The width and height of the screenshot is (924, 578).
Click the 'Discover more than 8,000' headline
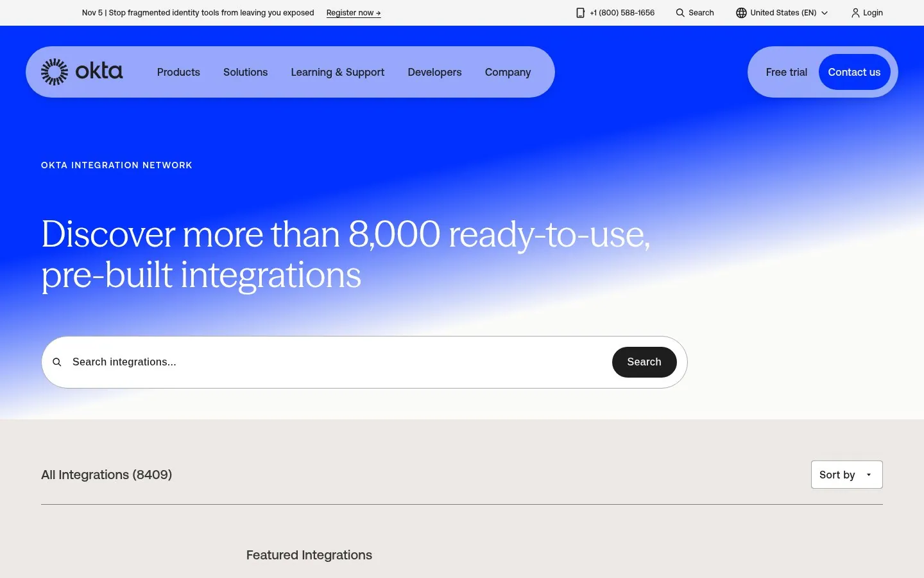346,255
